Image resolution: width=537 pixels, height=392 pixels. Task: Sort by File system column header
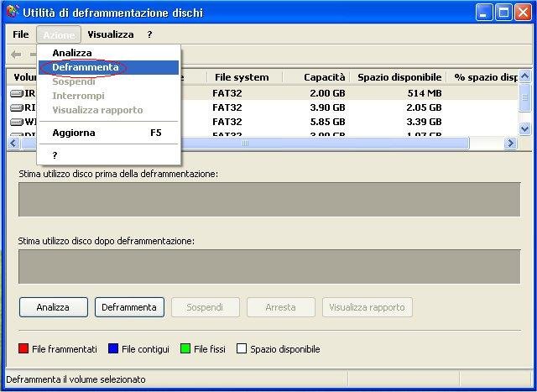[x=244, y=77]
